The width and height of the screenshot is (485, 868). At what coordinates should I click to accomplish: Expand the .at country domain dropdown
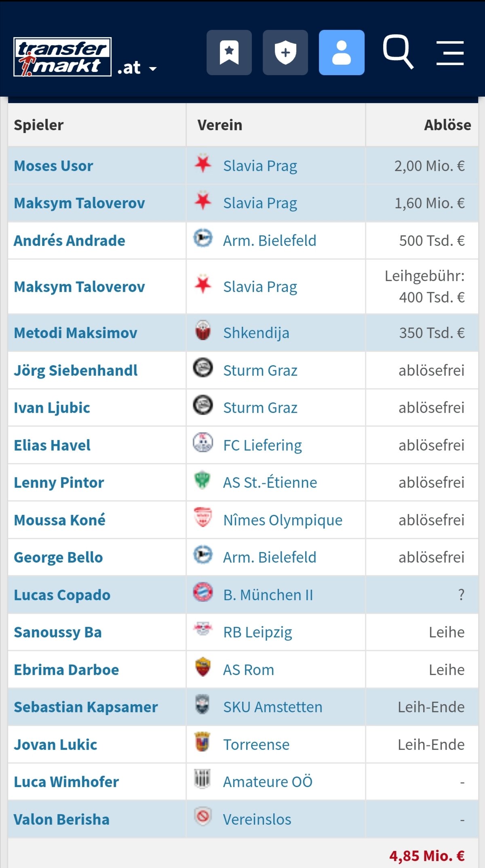click(137, 68)
